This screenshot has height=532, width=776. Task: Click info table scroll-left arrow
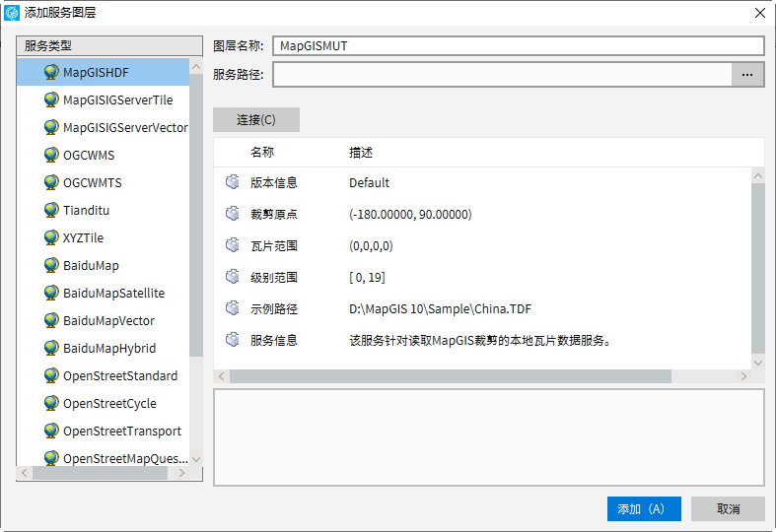click(222, 376)
